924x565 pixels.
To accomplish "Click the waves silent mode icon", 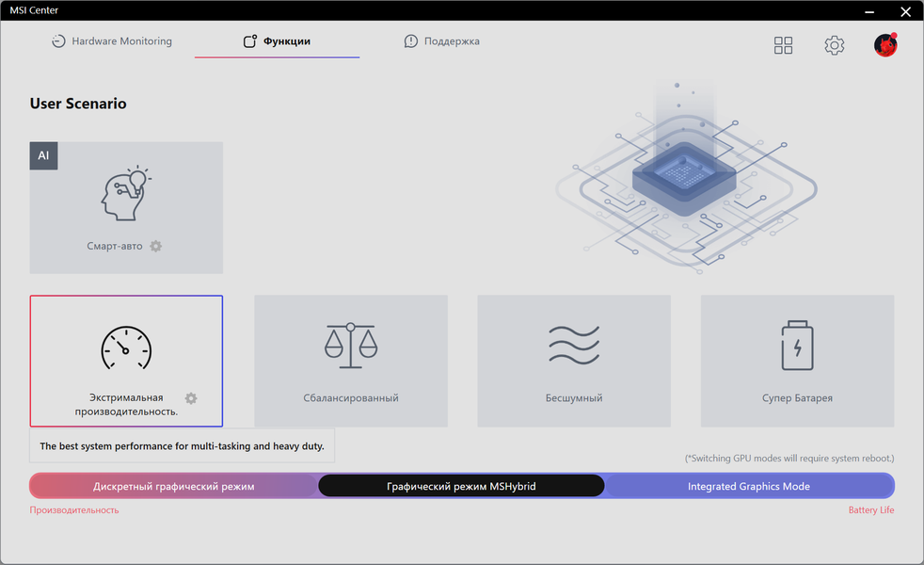I will [574, 345].
